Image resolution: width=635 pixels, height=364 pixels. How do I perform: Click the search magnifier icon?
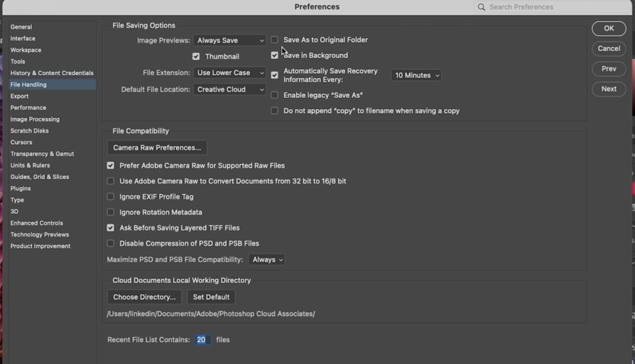pos(481,7)
